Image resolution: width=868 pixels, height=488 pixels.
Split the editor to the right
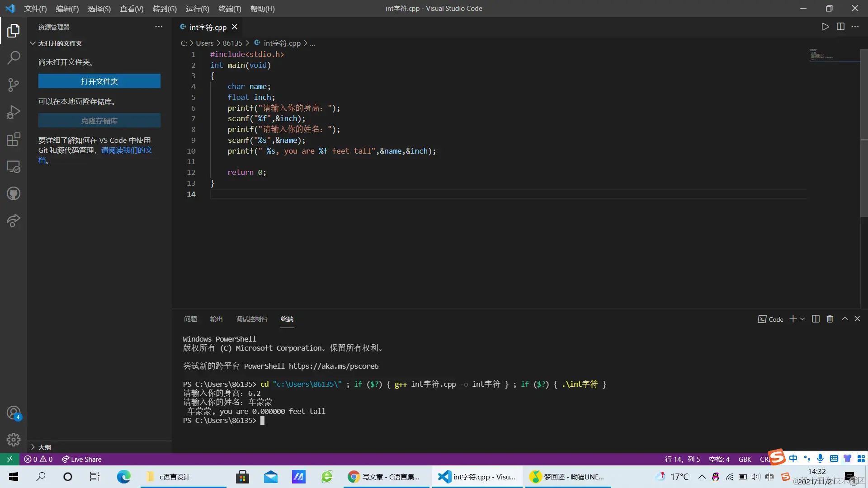tap(840, 27)
